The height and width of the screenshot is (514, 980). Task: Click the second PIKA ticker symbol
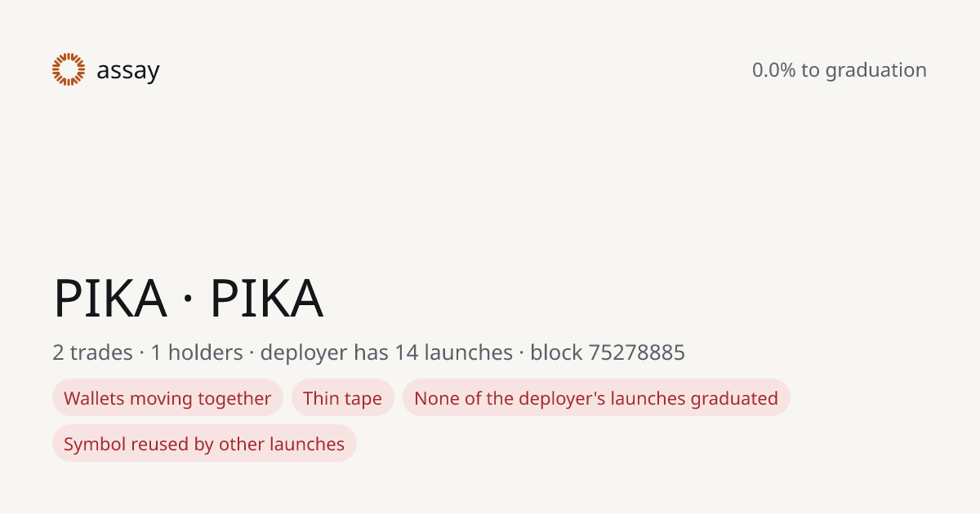pyautogui.click(x=267, y=298)
